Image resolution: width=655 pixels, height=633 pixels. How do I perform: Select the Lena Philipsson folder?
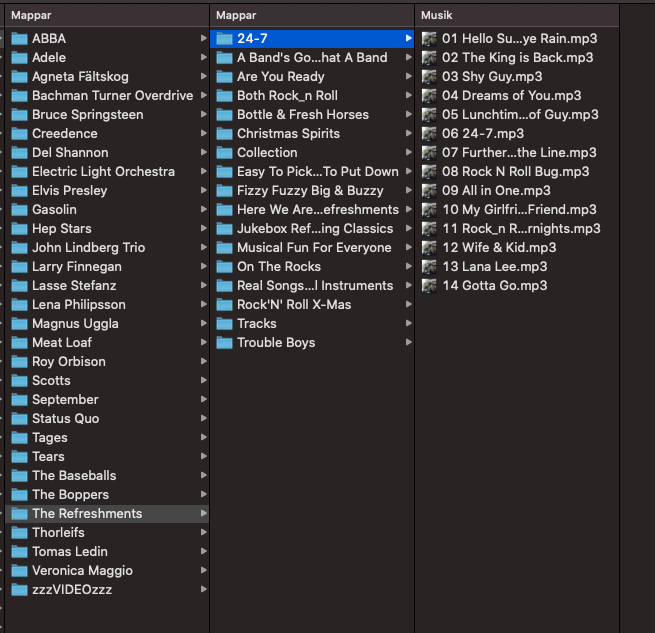point(107,305)
